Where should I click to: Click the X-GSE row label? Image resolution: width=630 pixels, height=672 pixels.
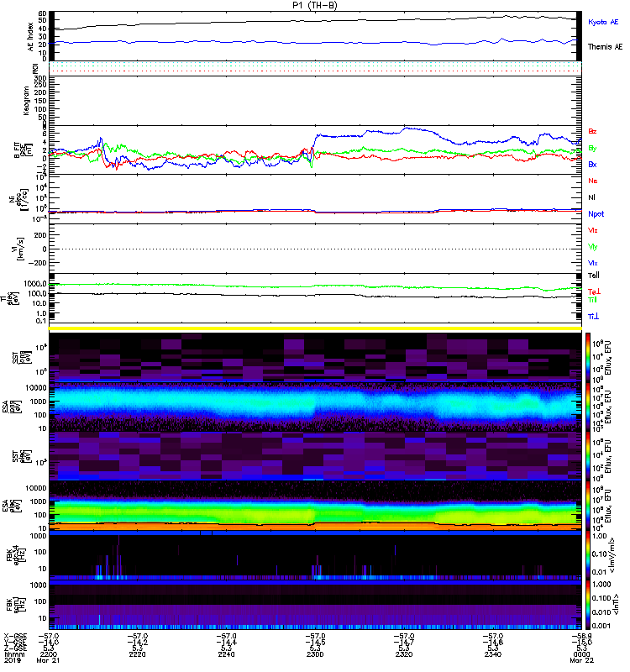[15, 637]
